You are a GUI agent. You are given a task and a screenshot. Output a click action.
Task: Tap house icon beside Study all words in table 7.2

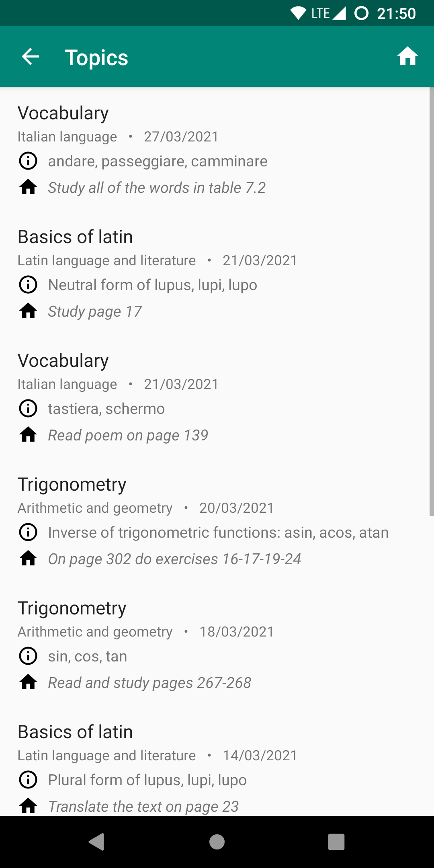click(28, 187)
